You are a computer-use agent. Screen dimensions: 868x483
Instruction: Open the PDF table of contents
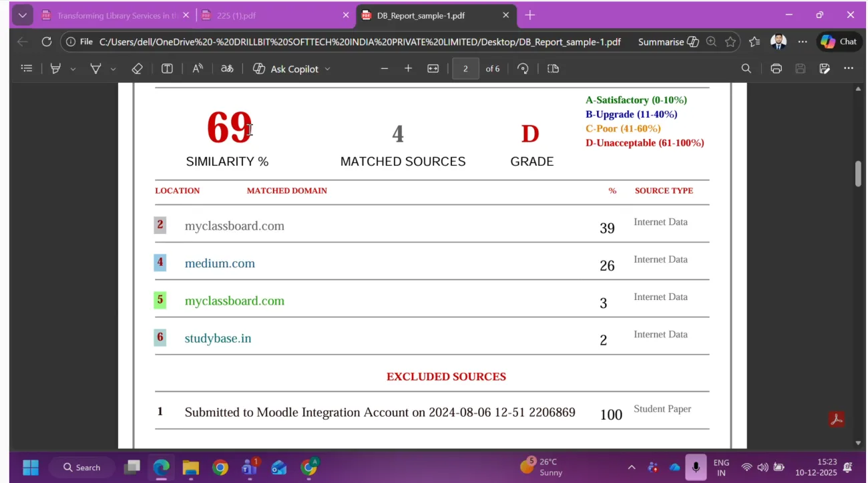27,69
